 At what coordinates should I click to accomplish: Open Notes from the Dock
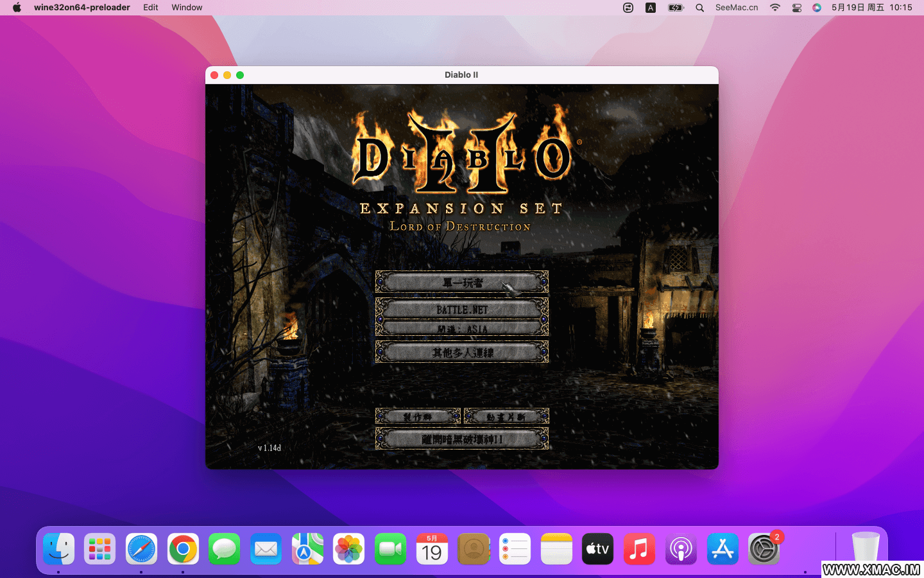click(x=556, y=549)
